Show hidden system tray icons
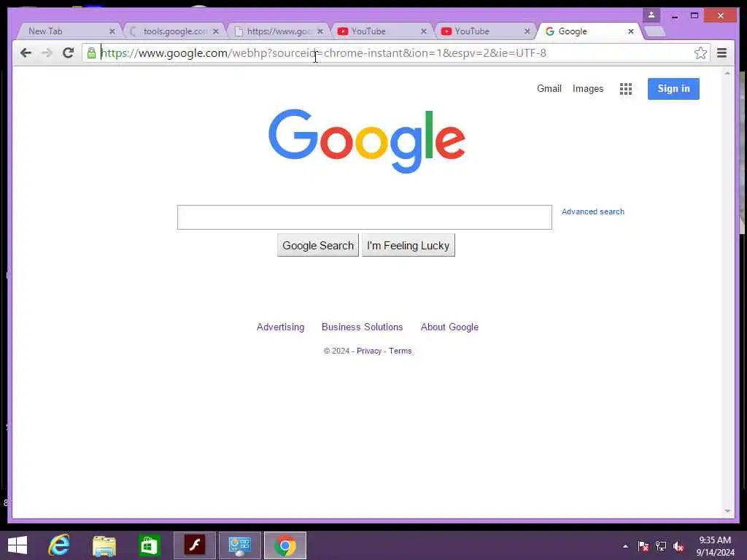This screenshot has height=560, width=747. point(625,546)
